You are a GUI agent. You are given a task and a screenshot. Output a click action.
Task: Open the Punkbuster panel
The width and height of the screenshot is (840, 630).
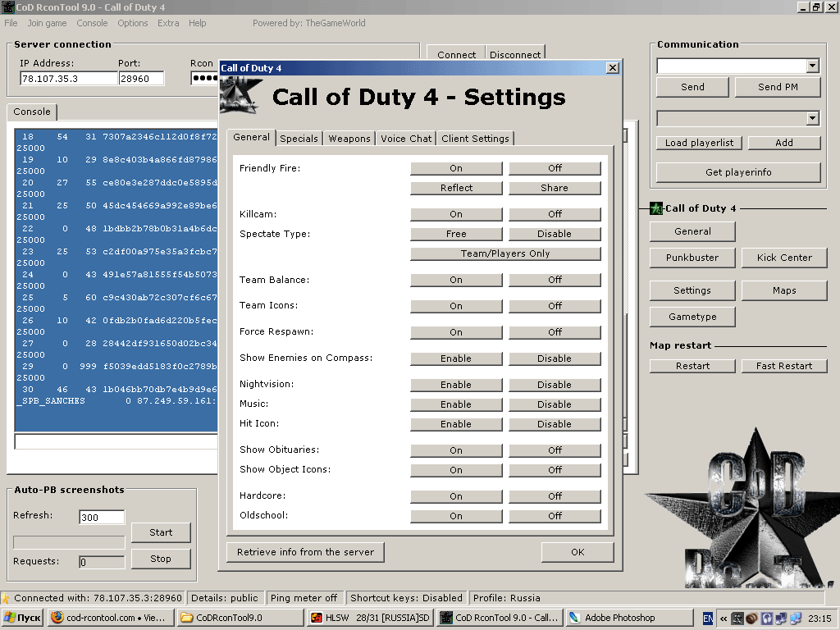coord(692,258)
